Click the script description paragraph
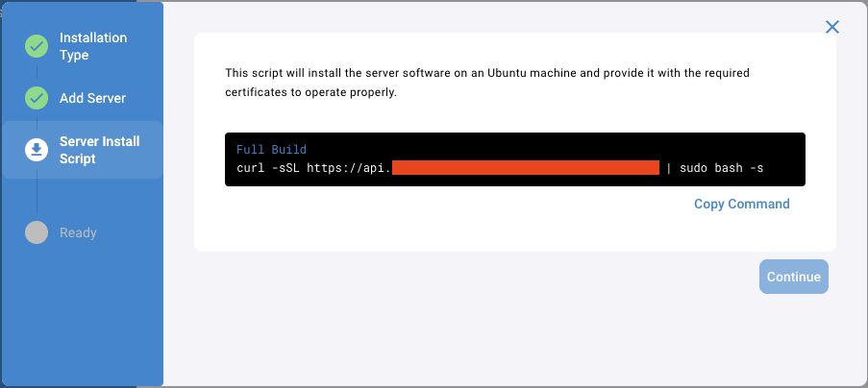This screenshot has width=868, height=388. 487,83
